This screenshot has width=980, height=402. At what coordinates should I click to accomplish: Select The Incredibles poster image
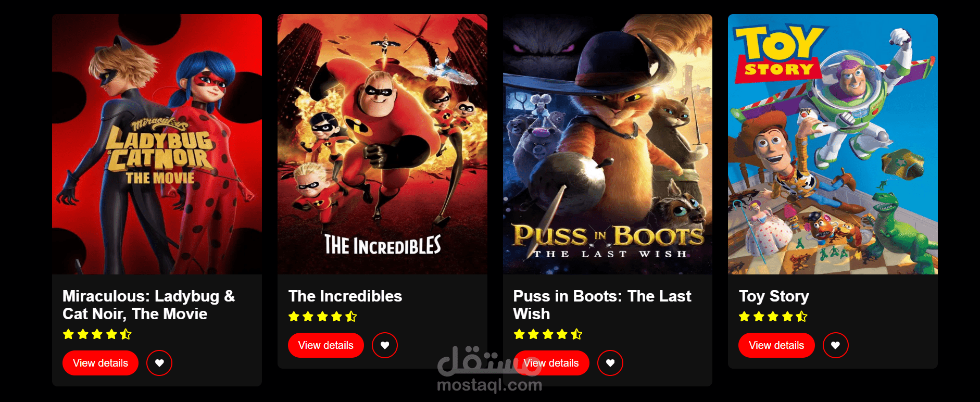[382, 144]
